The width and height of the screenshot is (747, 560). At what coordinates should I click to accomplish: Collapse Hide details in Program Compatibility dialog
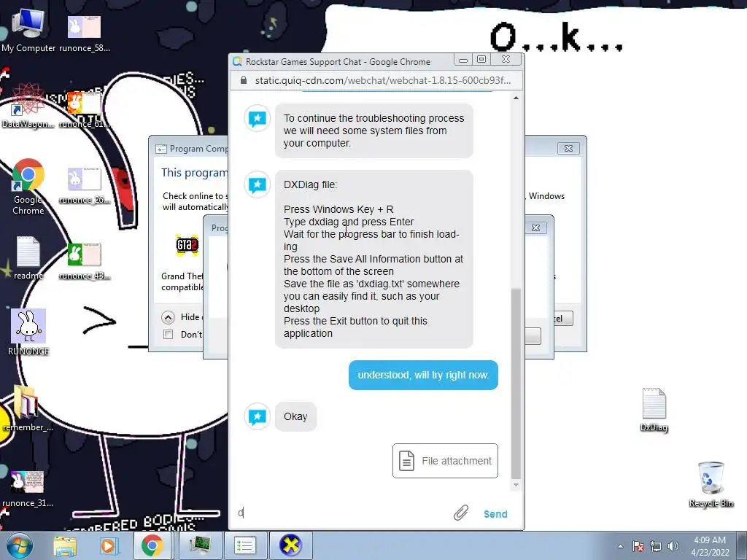click(169, 317)
